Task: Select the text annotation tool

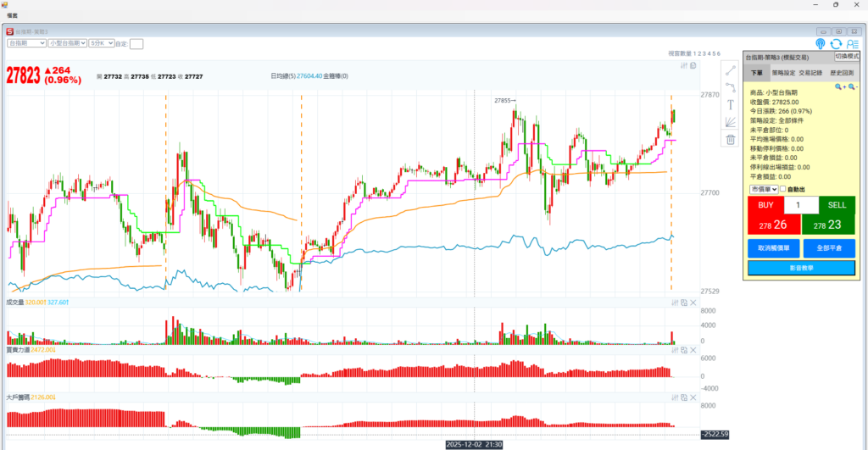Action: coord(730,104)
